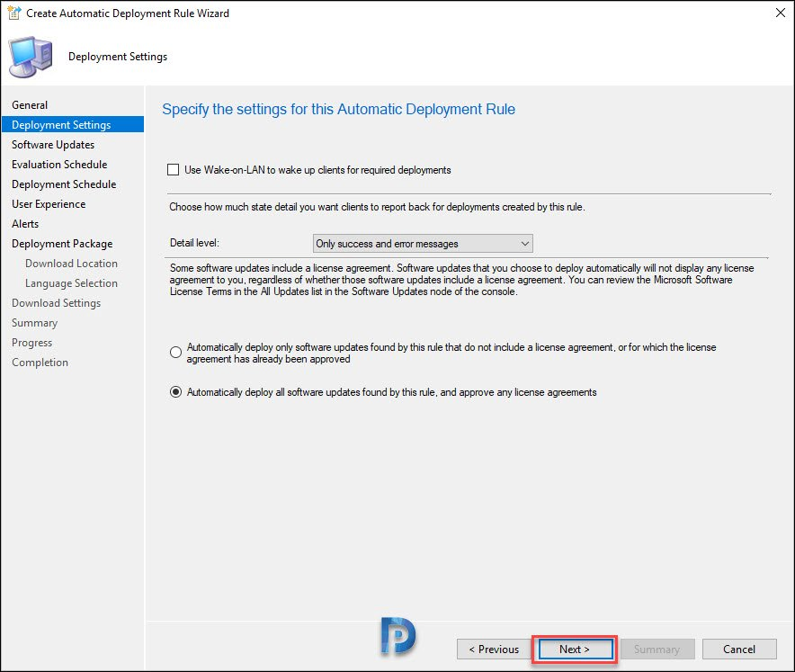Select deploy all updates and approve licenses
Image resolution: width=795 pixels, height=672 pixels.
(176, 392)
